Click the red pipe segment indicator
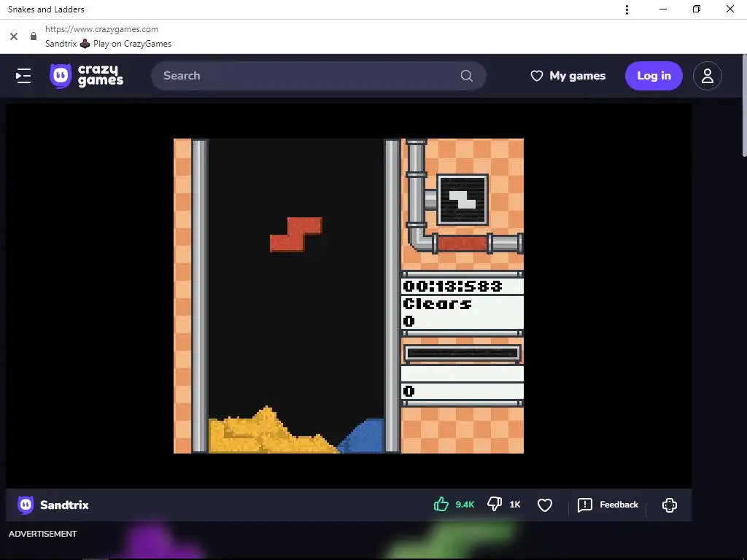 point(462,244)
